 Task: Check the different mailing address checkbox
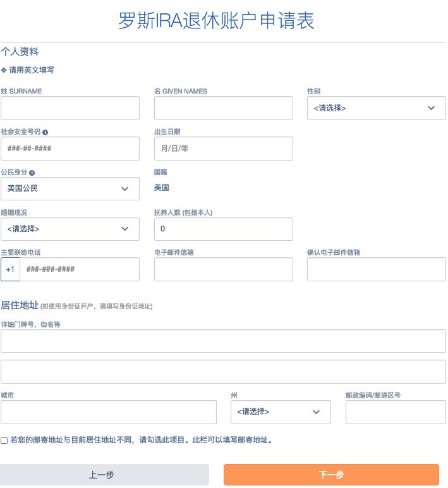click(4, 441)
